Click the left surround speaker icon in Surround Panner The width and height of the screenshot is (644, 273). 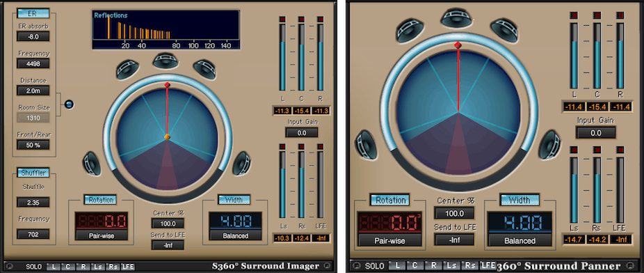(366, 144)
